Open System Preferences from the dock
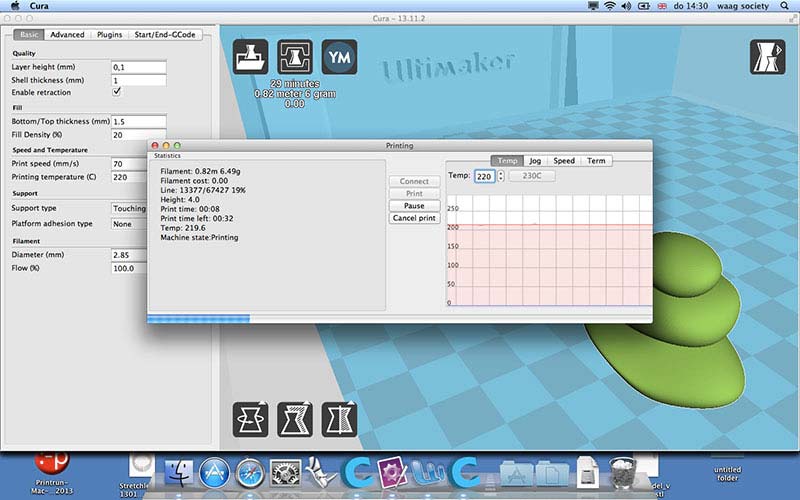Image resolution: width=800 pixels, height=500 pixels. pos(285,473)
